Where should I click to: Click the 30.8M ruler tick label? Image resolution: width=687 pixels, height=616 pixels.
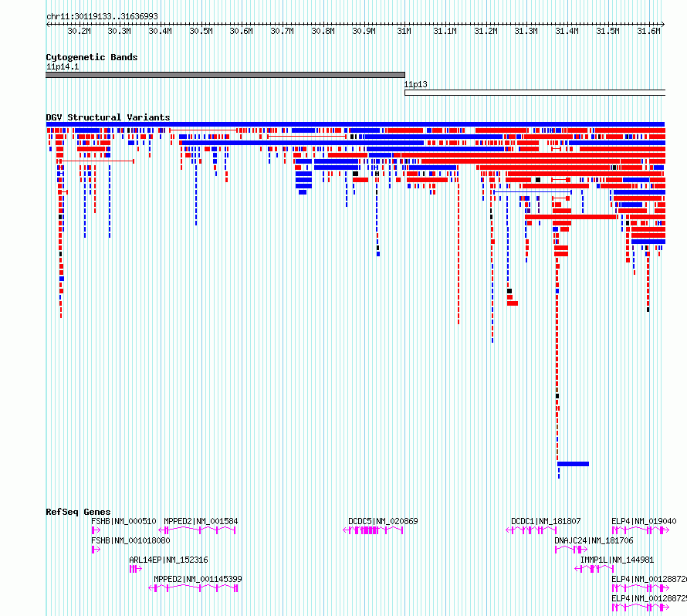323,31
